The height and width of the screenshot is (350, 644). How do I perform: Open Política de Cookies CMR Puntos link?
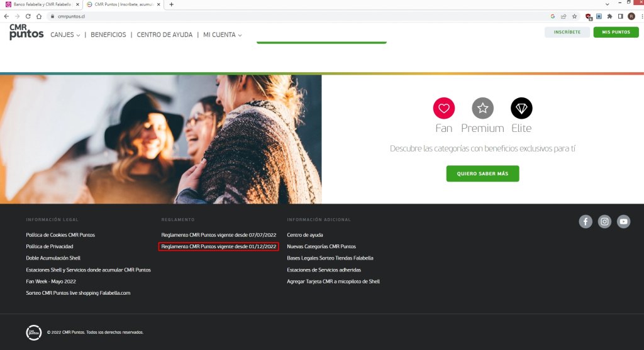point(60,235)
